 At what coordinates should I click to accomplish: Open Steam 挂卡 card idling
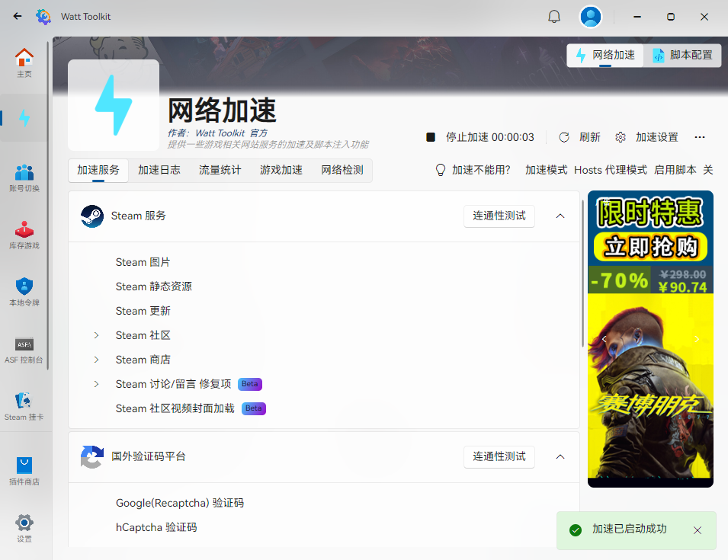pos(24,406)
